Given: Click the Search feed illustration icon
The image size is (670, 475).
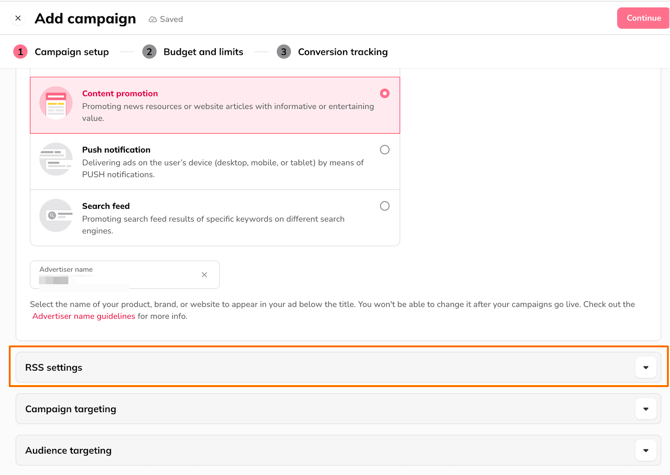Looking at the screenshot, I should tap(56, 216).
